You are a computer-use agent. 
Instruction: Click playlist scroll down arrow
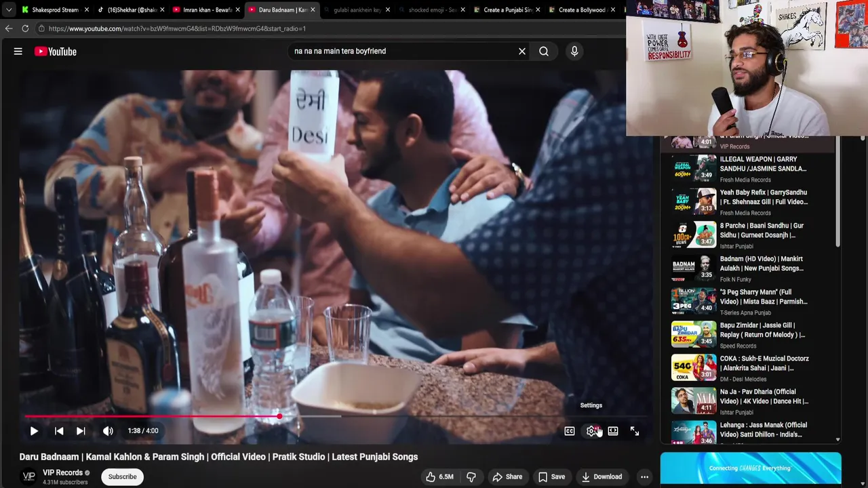838,440
